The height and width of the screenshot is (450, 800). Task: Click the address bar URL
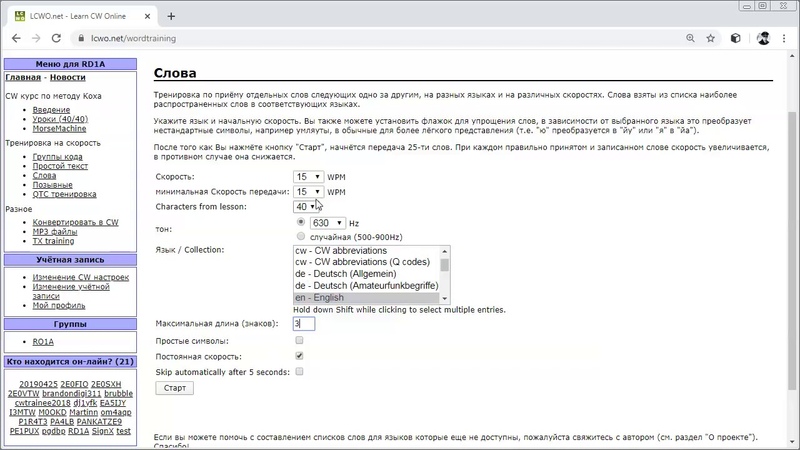(x=133, y=38)
